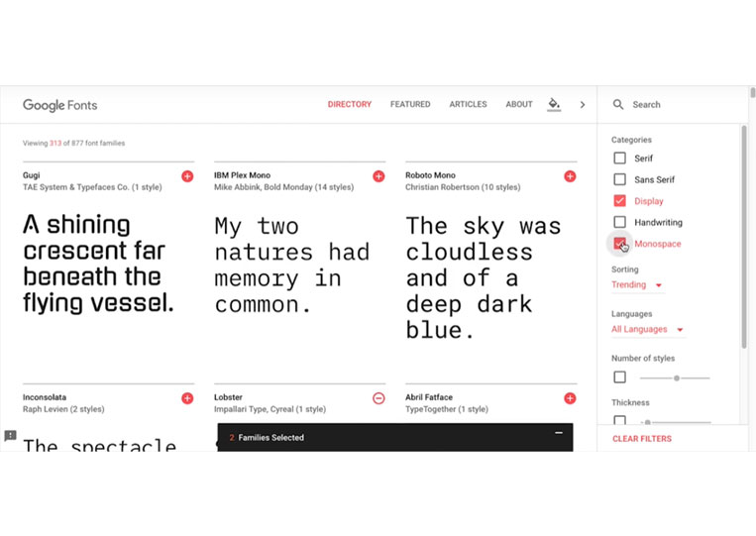Add Inconsolata font to selection

(x=187, y=398)
